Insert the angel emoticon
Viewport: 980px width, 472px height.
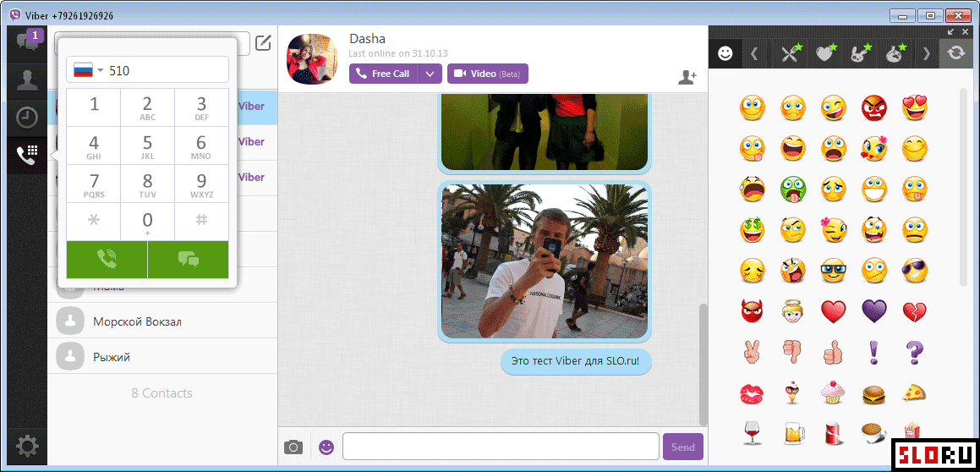[792, 310]
